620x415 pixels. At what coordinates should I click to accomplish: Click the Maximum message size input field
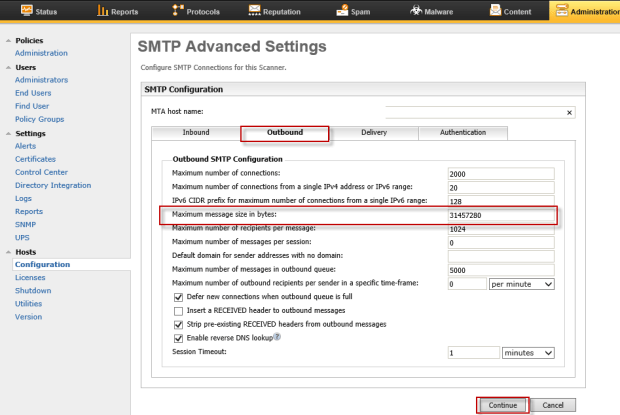[x=500, y=215]
